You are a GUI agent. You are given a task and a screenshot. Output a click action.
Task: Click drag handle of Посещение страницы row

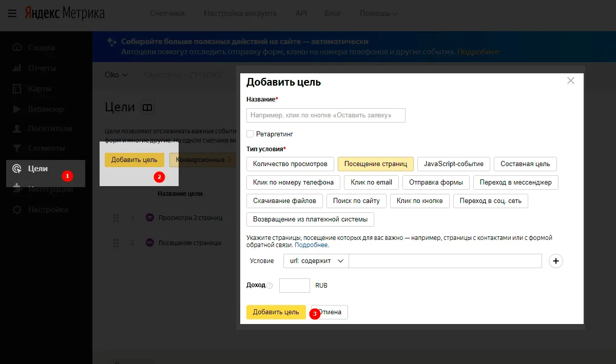[115, 242]
